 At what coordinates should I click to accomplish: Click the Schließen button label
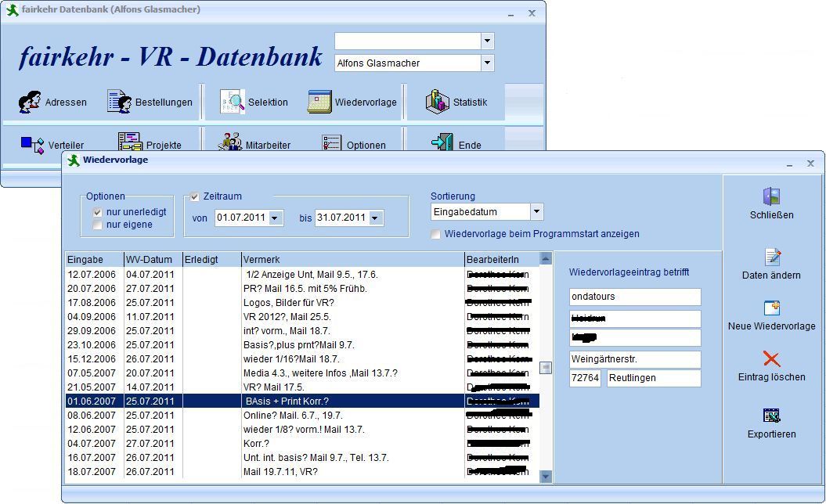[x=771, y=215]
